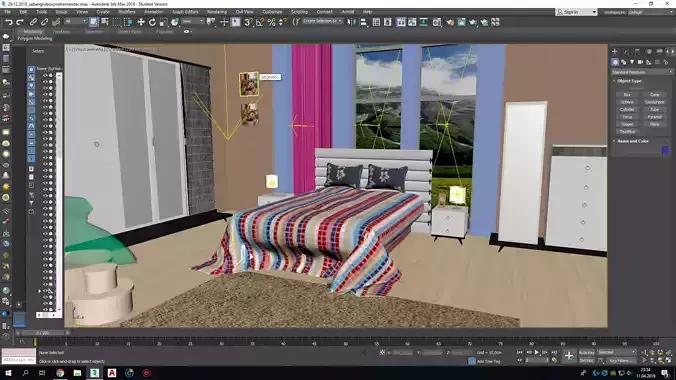676x380 pixels.
Task: Open the Edit menu
Action: [23, 12]
